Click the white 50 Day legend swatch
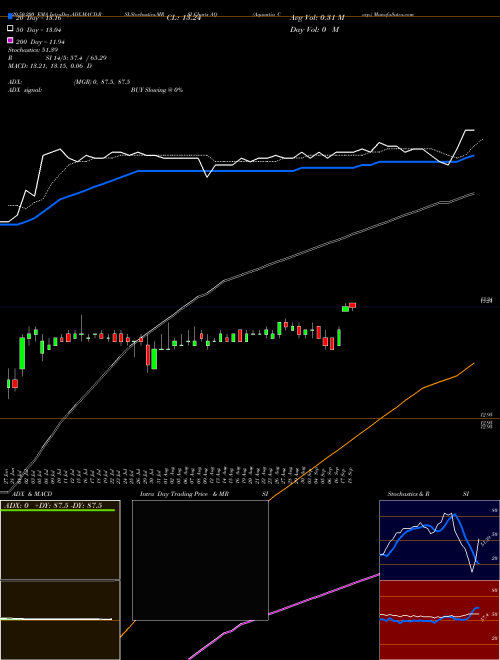 [x=10, y=29]
